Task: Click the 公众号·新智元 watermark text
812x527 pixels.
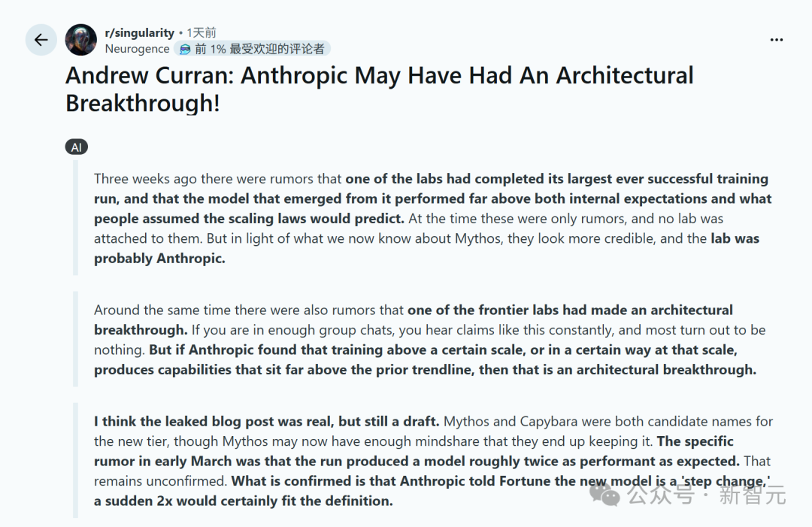Action: (707, 496)
